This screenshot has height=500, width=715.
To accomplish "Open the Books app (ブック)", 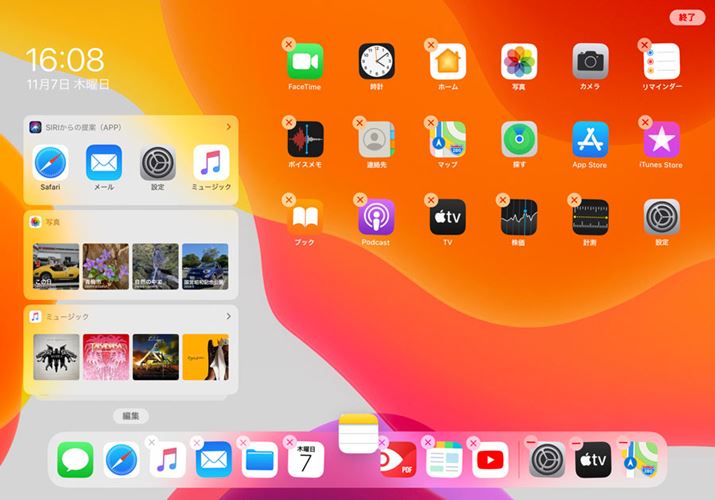I will (305, 217).
